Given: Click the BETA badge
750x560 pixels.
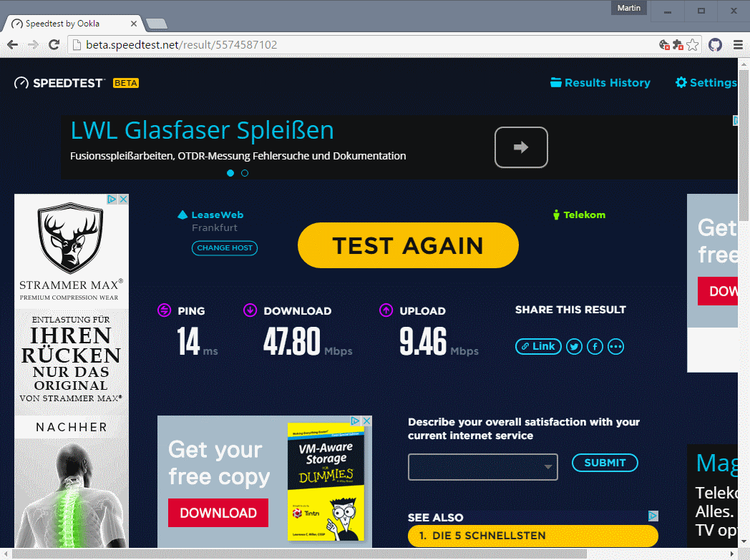Looking at the screenshot, I should pyautogui.click(x=126, y=83).
